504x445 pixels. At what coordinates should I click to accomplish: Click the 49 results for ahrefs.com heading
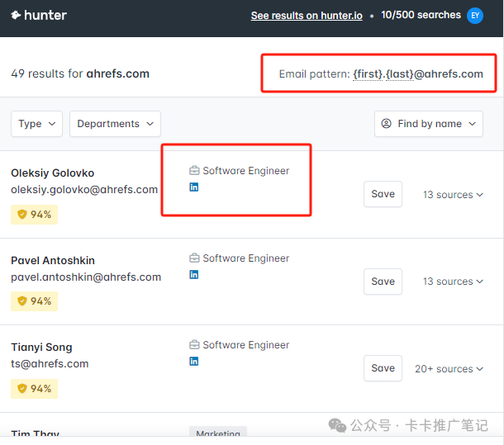tap(80, 73)
